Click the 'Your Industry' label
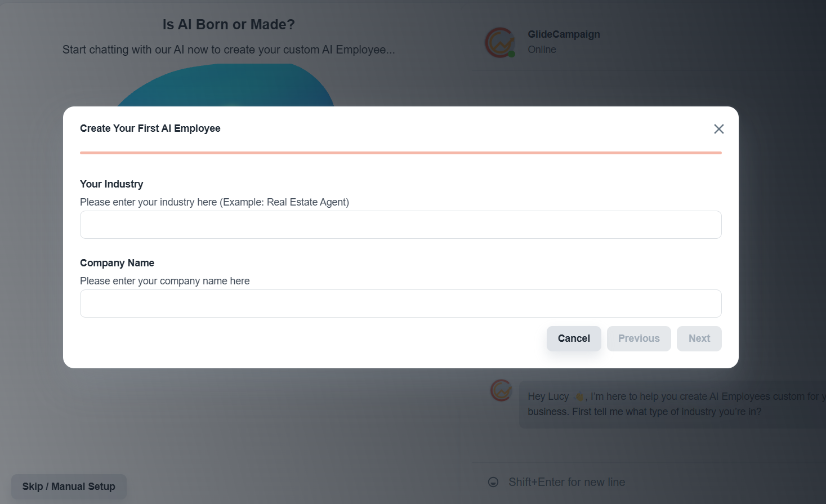This screenshot has height=504, width=826. [x=111, y=184]
